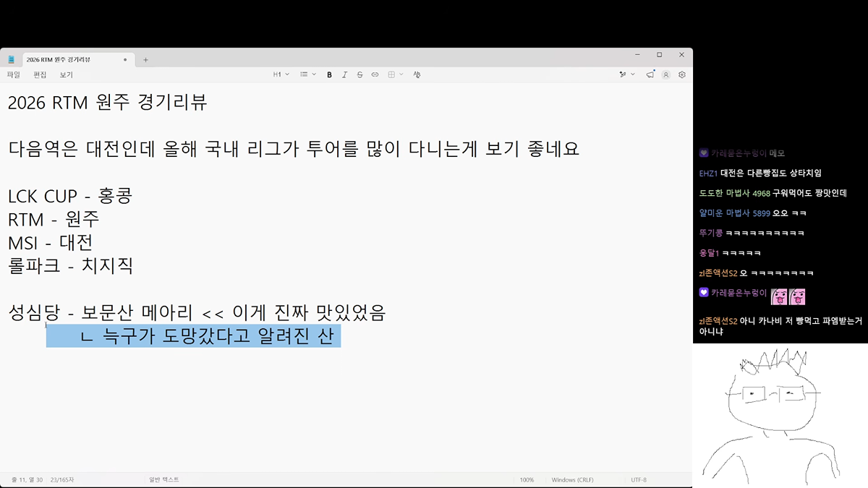Click the pink emoticons in chat
This screenshot has width=868, height=488.
[x=788, y=296]
